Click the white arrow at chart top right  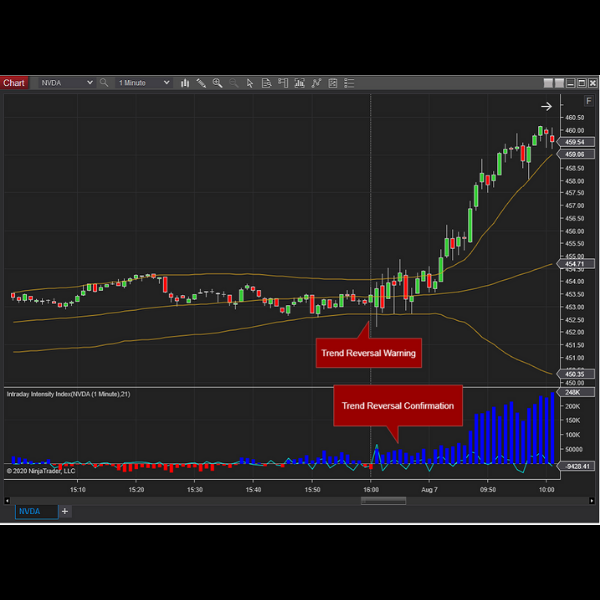click(546, 106)
